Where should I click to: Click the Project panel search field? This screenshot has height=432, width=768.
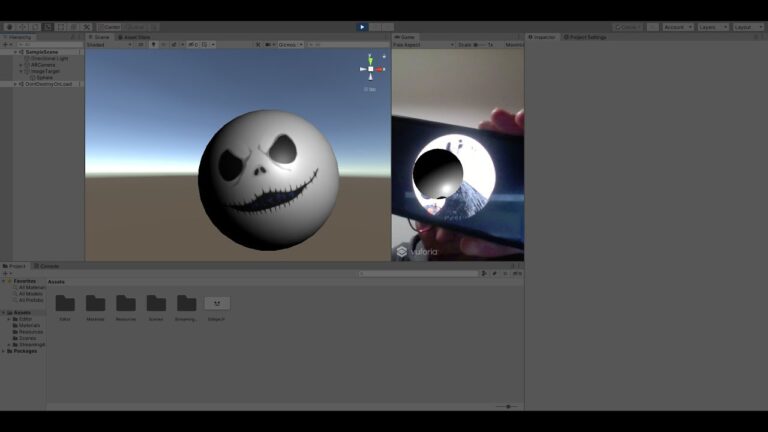(419, 274)
